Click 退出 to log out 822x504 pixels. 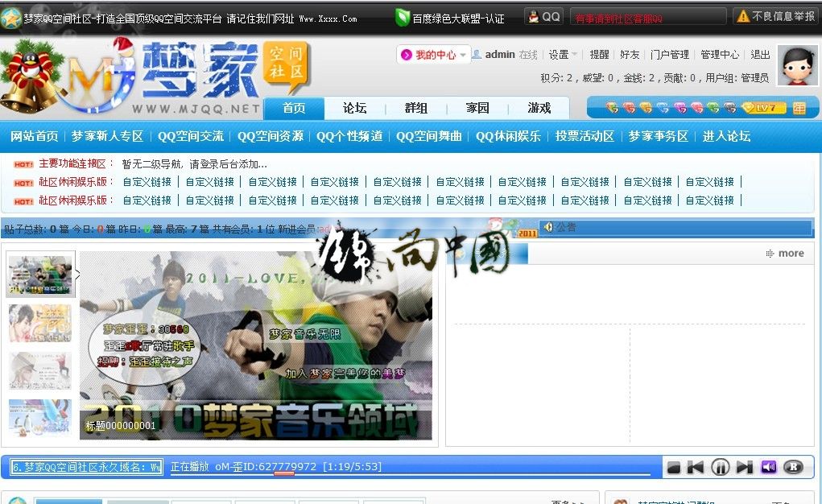click(x=760, y=55)
